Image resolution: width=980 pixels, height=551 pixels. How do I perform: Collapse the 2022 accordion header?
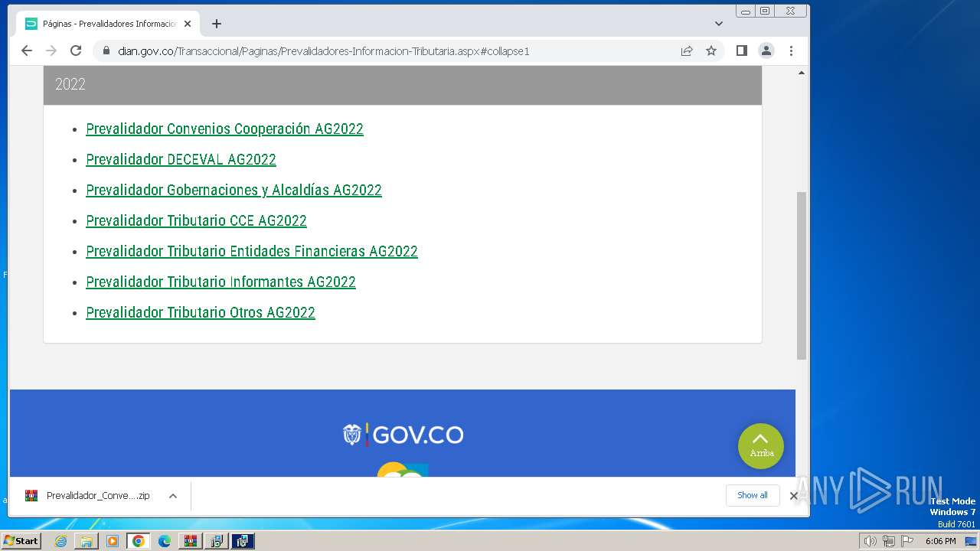pyautogui.click(x=403, y=85)
